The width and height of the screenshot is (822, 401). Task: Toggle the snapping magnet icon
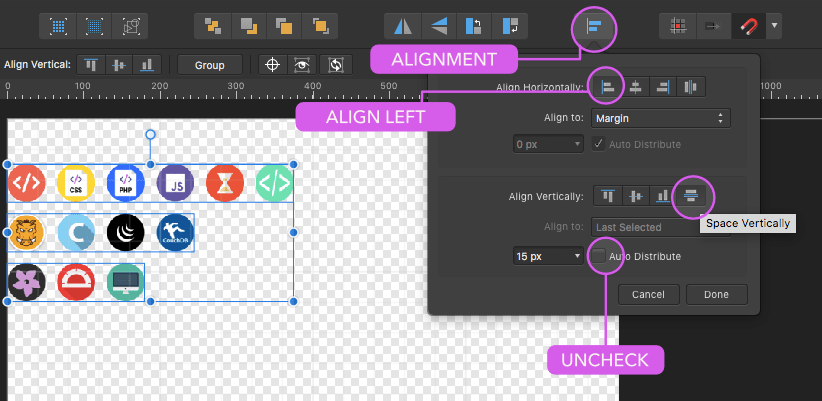747,27
